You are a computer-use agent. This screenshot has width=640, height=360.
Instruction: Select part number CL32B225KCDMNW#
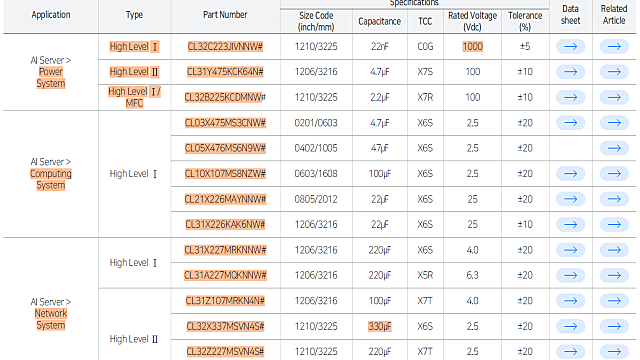click(225, 97)
